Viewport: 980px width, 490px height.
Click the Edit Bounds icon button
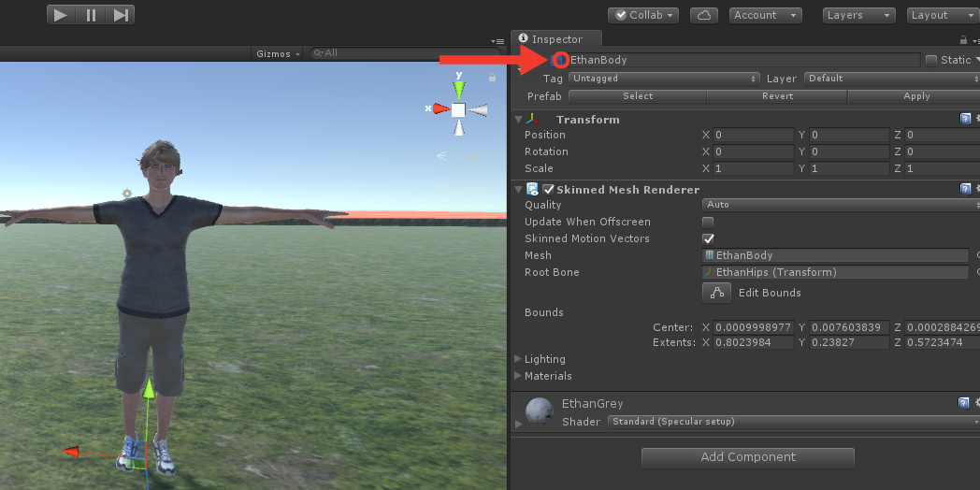pos(716,293)
